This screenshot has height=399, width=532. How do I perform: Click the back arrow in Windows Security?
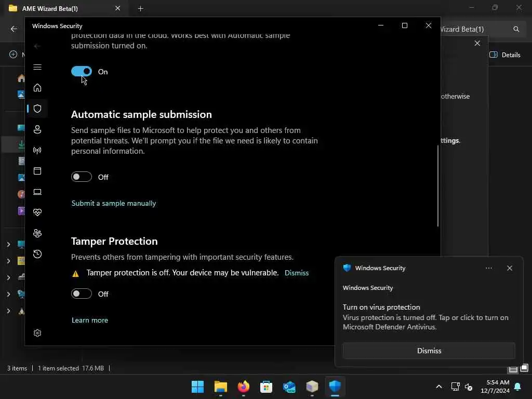[37, 46]
